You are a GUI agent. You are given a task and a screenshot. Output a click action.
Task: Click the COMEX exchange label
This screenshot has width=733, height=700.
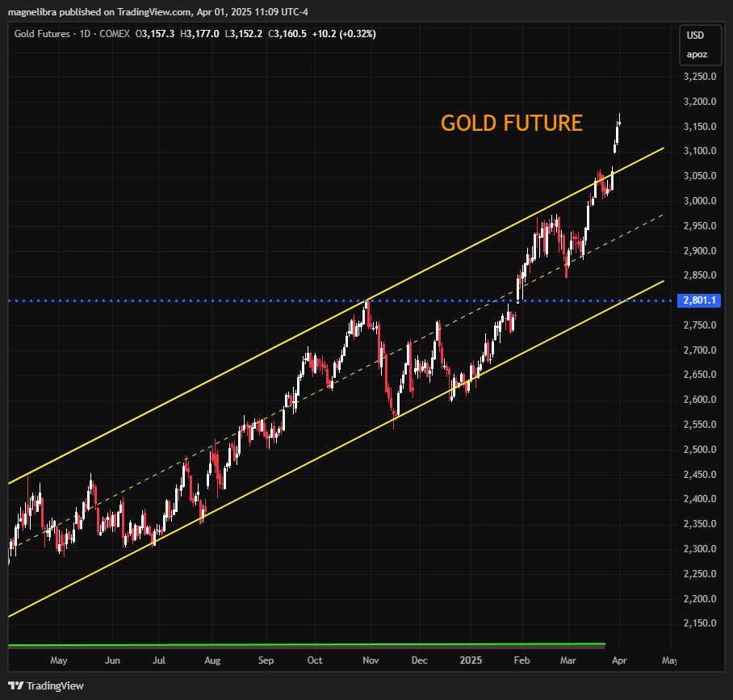click(x=115, y=34)
